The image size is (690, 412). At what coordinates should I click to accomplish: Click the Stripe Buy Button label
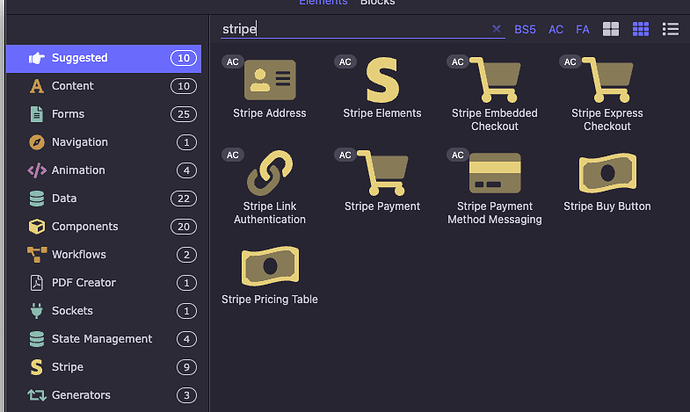point(607,206)
